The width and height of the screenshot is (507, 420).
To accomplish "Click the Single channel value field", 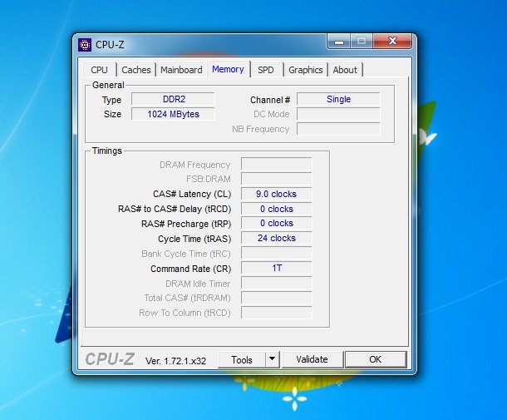I will [x=338, y=99].
